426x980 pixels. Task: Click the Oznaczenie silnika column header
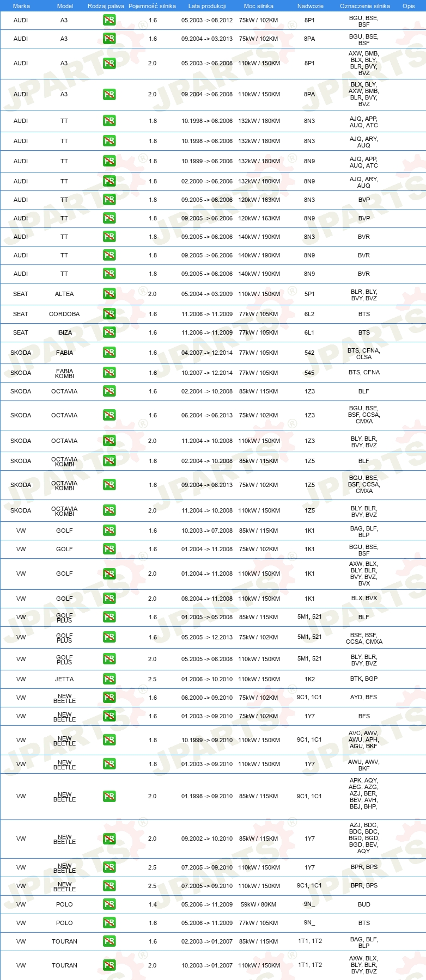coord(364,6)
